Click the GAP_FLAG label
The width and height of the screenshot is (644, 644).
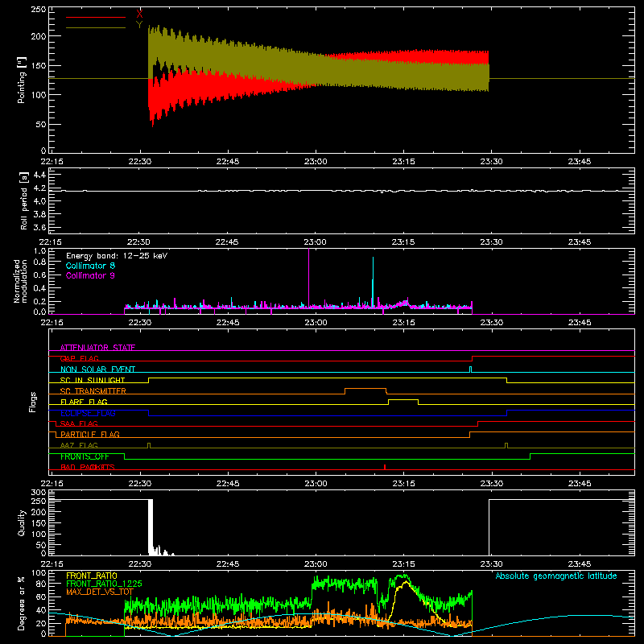79,358
